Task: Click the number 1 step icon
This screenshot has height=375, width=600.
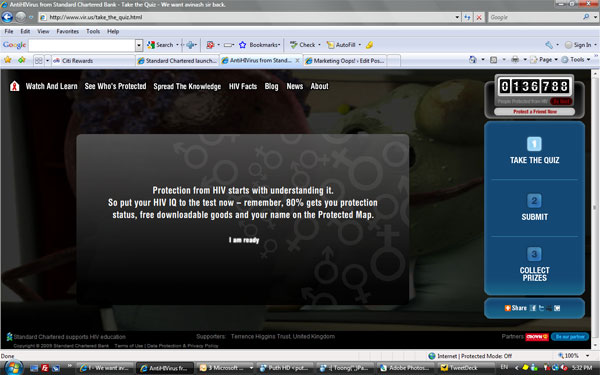Action: click(x=534, y=144)
